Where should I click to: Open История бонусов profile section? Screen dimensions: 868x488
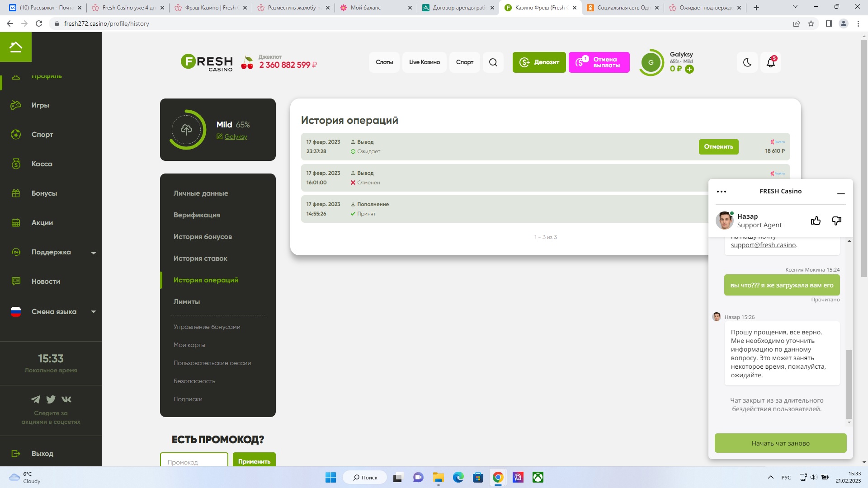click(x=203, y=237)
